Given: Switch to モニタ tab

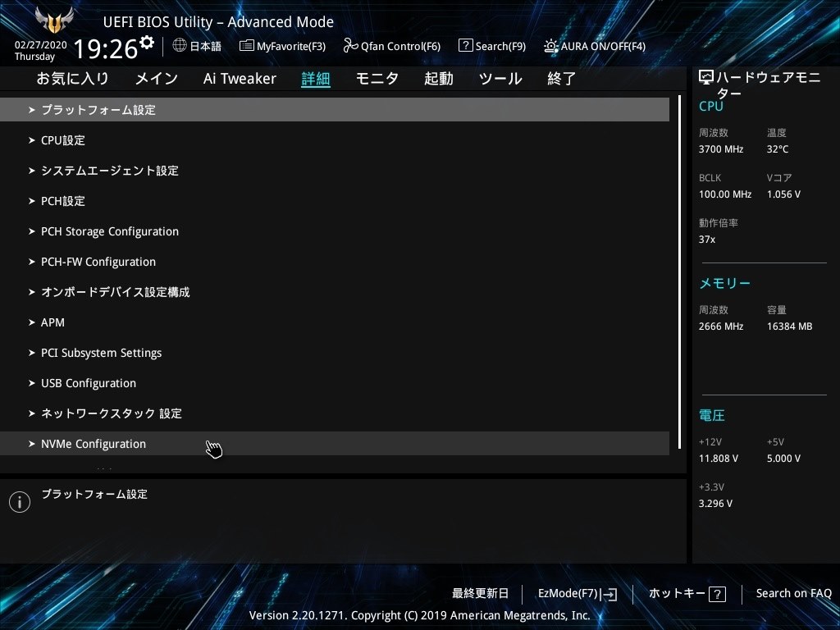Looking at the screenshot, I should [x=377, y=79].
